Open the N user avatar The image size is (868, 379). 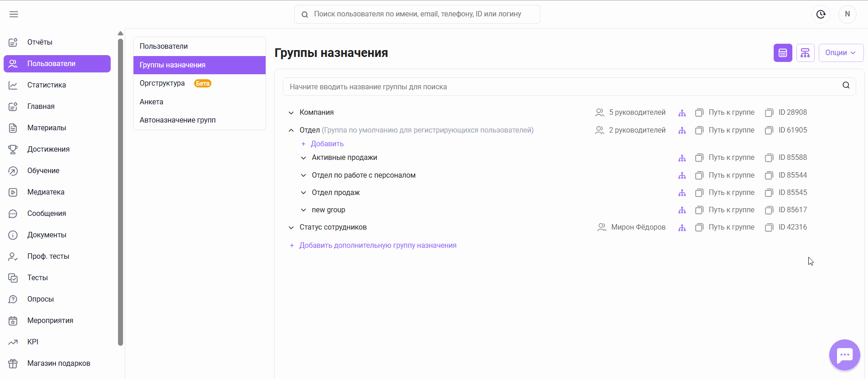[x=847, y=14]
